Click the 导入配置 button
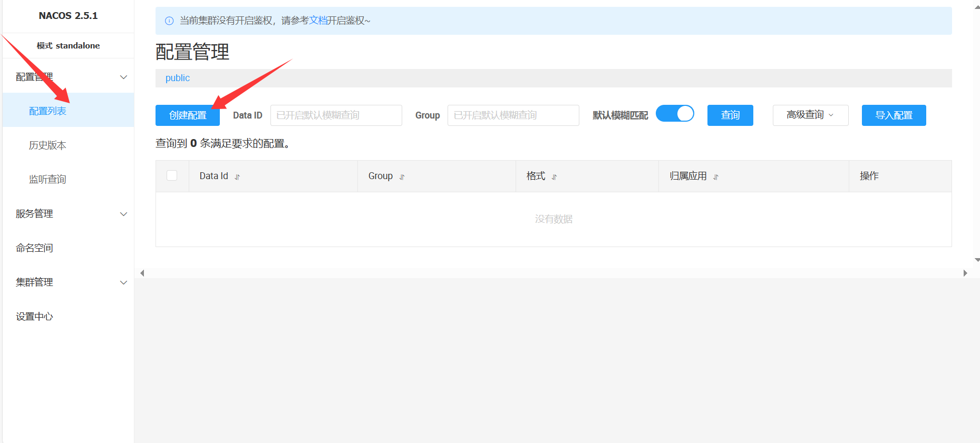The height and width of the screenshot is (443, 980). (893, 115)
